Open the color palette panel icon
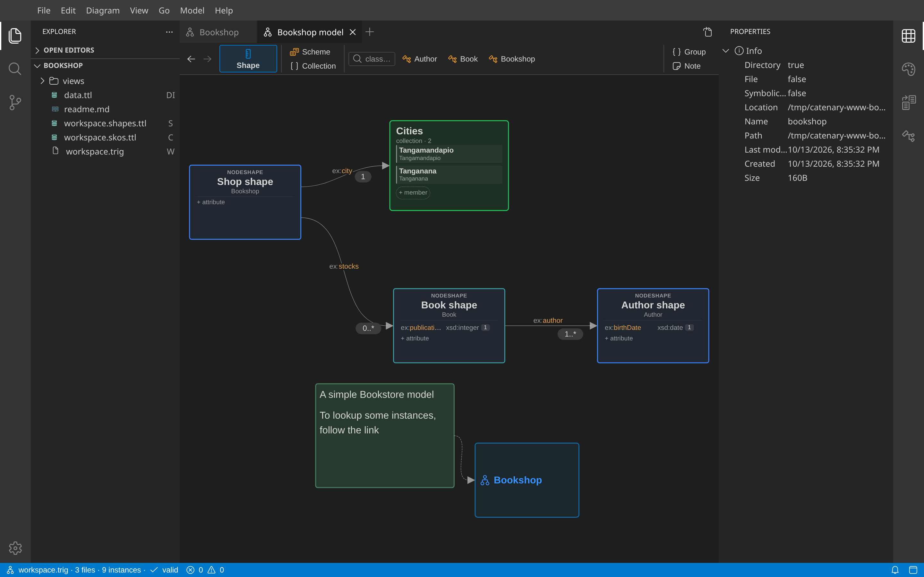Viewport: 924px width, 577px height. 908,69
